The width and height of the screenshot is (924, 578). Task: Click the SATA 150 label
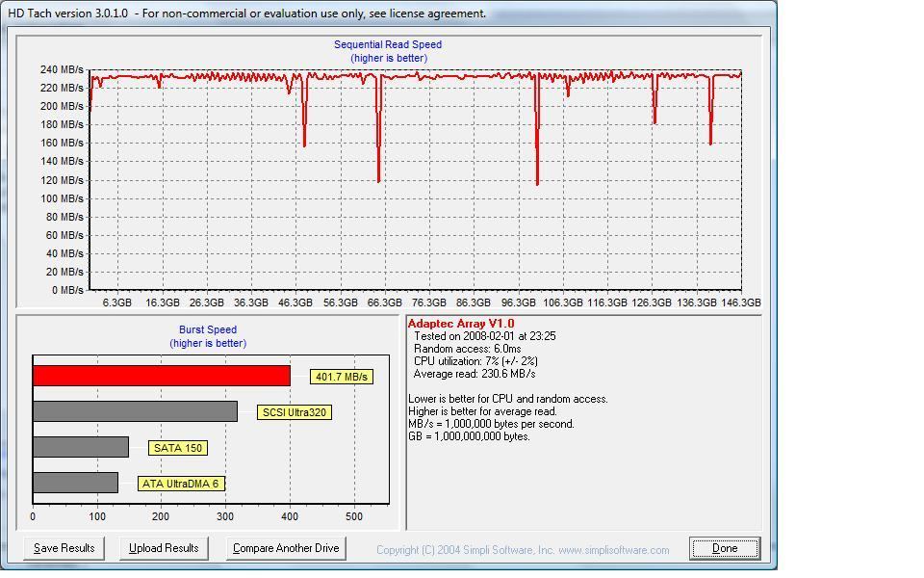[177, 448]
